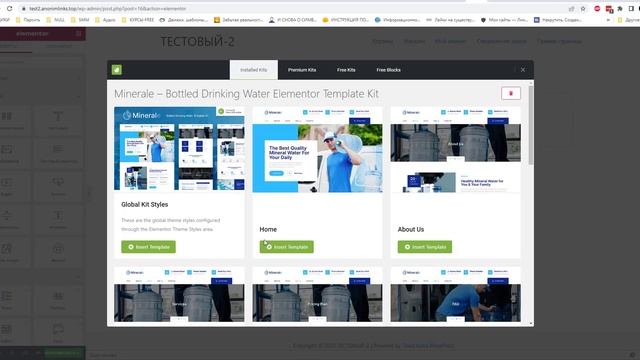Open the Мои сайты bookmark
This screenshot has height=360, width=640.
pyautogui.click(x=504, y=20)
